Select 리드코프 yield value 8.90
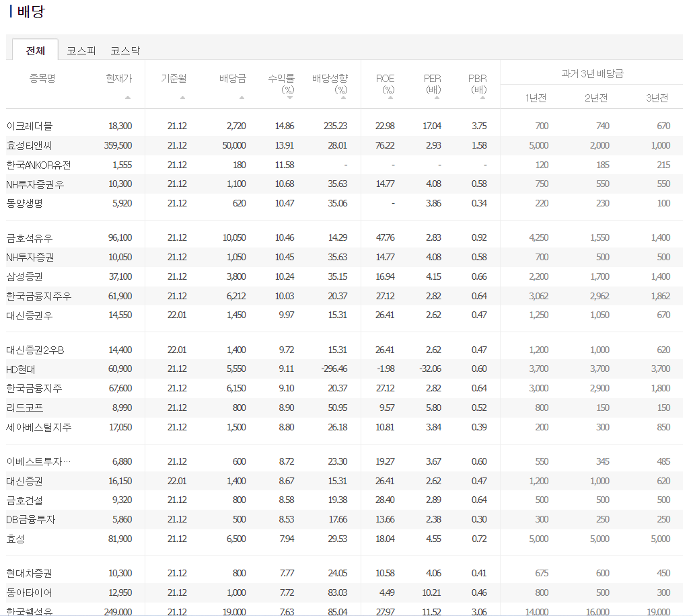The image size is (693, 616). tap(287, 408)
